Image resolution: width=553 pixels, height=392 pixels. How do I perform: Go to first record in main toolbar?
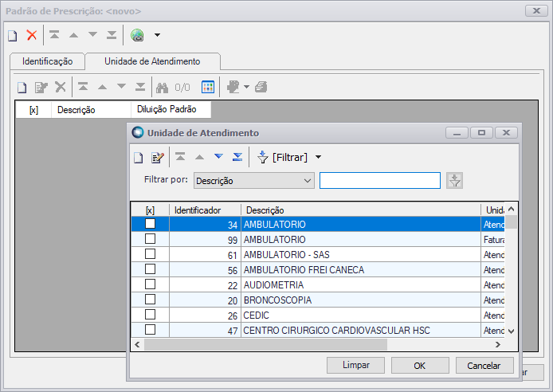[54, 35]
